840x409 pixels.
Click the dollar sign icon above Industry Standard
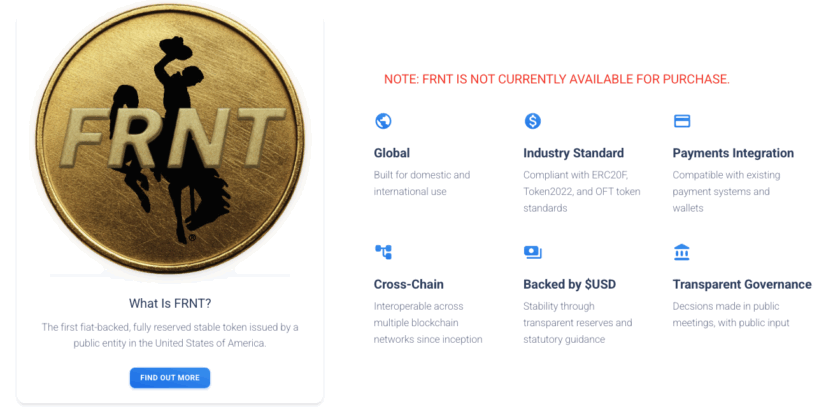[x=532, y=121]
